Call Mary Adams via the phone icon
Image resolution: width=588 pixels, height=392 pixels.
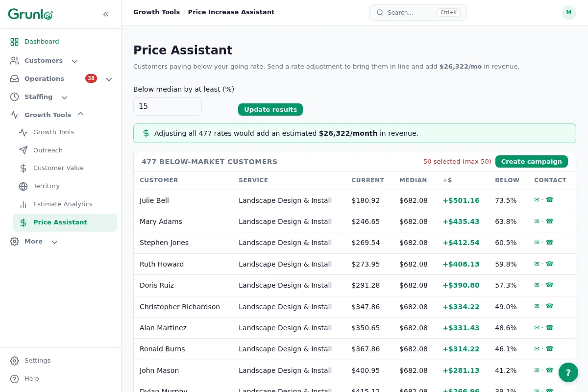pos(550,221)
